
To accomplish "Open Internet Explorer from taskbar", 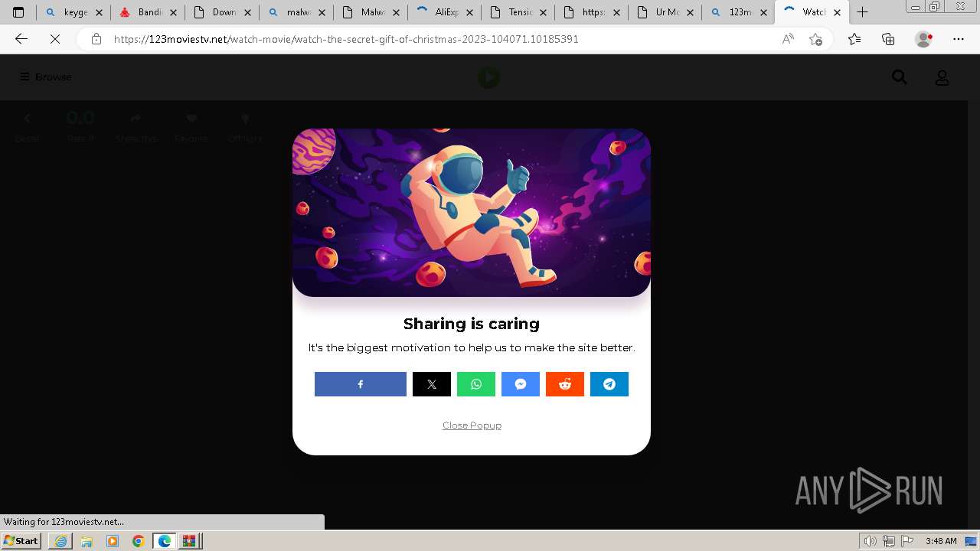I will pos(60,541).
